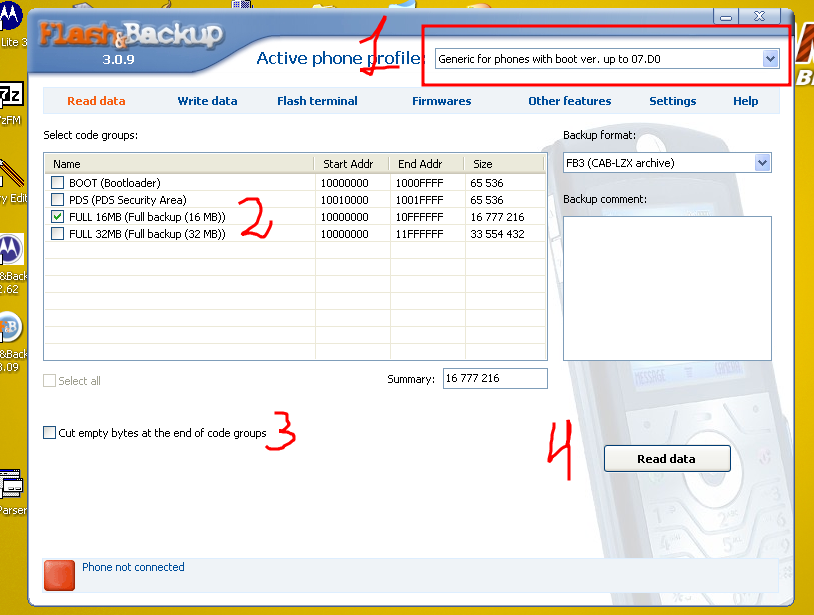Open the Other features tab

point(569,101)
